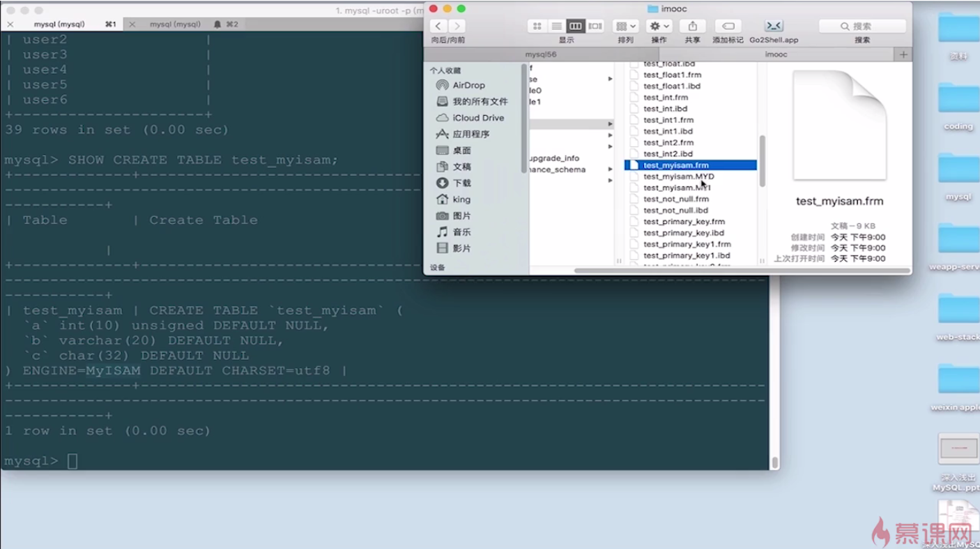Click the test_myisam.frm preview thumbnail

pyautogui.click(x=839, y=126)
